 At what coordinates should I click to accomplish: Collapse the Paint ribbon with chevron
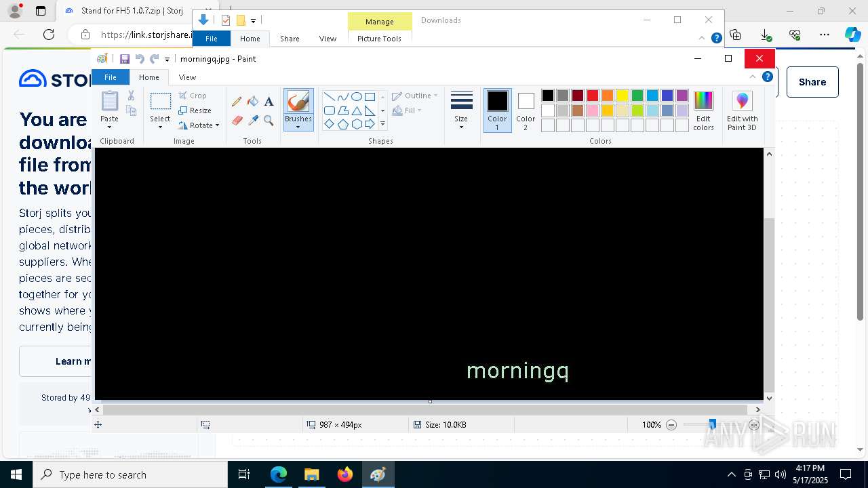click(753, 77)
